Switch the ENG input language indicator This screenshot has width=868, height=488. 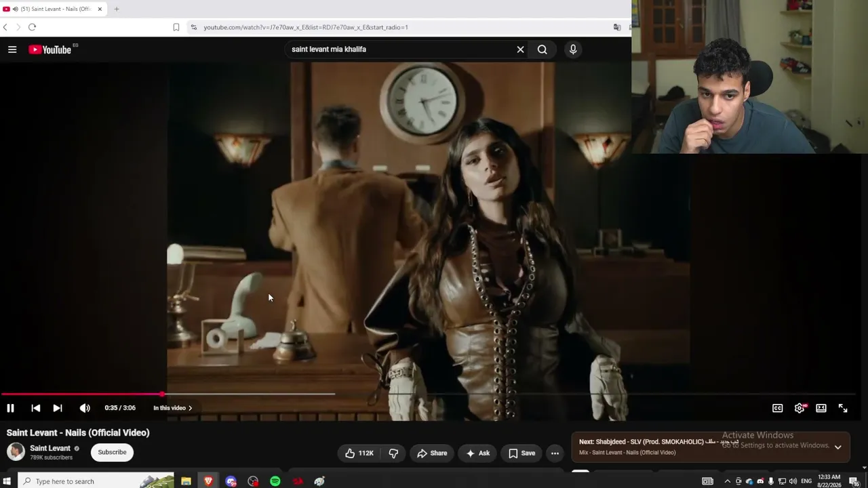tap(806, 481)
